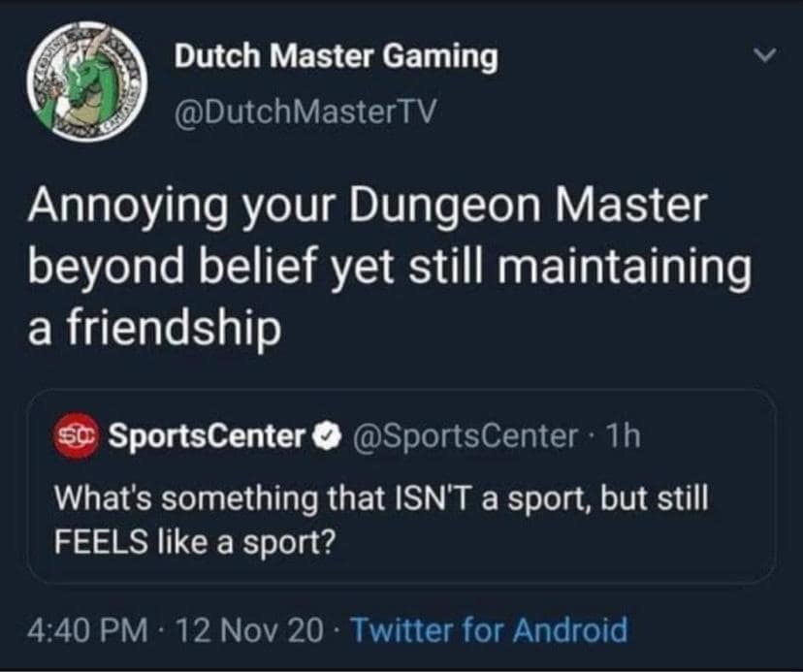Click the SportsCenter SC logo icon

77,435
